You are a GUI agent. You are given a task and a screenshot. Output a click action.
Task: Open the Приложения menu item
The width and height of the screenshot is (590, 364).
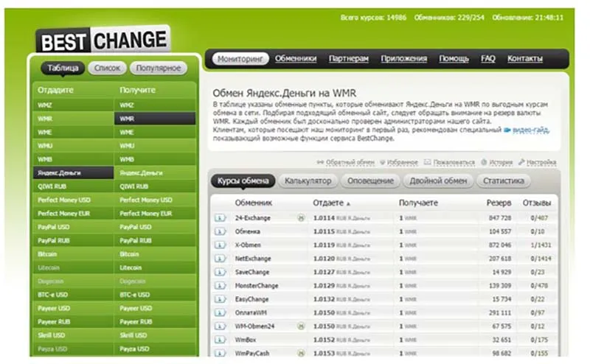403,59
